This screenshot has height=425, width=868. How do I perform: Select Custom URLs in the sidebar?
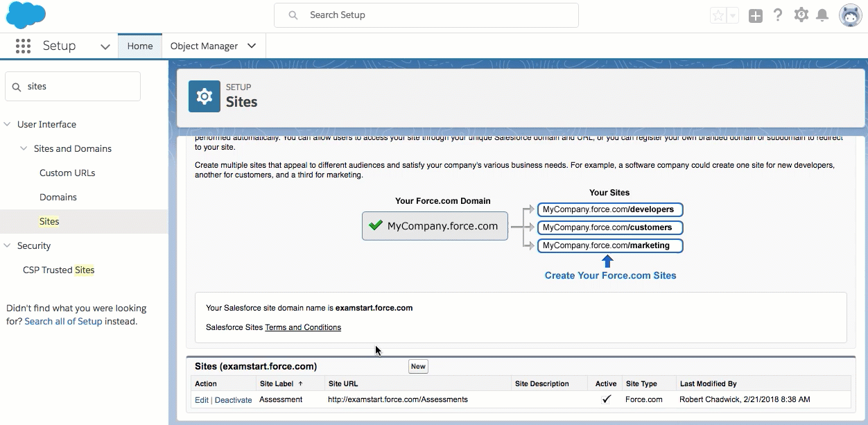click(67, 173)
